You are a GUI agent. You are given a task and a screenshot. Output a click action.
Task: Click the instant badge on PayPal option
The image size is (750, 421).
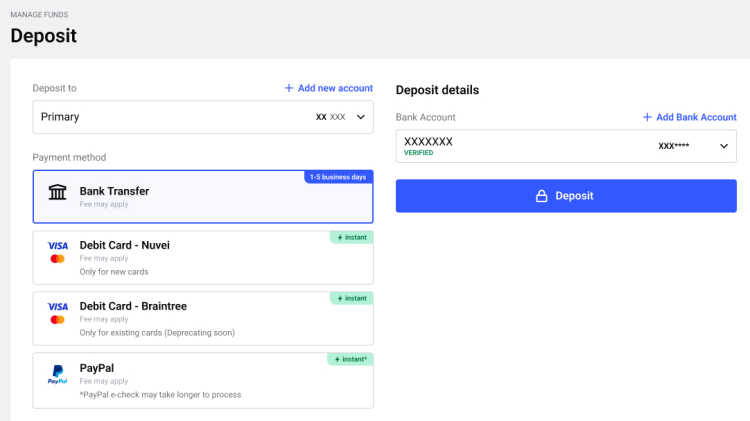(x=349, y=359)
